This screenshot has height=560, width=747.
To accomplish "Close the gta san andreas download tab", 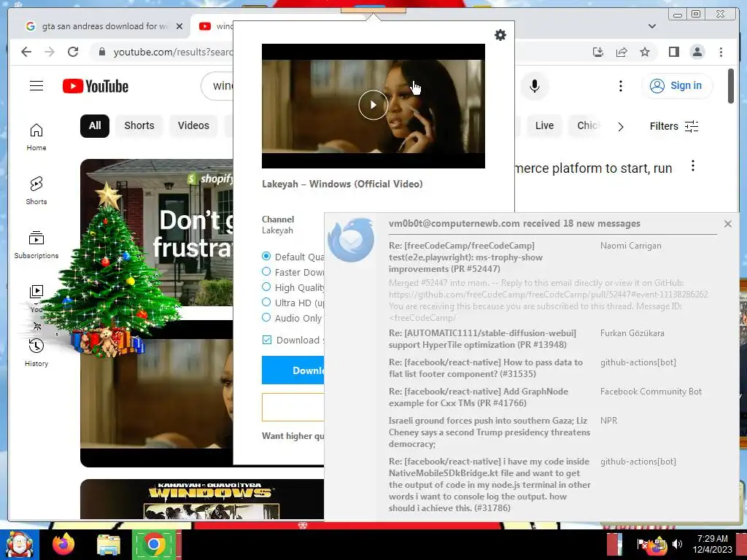I will (179, 26).
